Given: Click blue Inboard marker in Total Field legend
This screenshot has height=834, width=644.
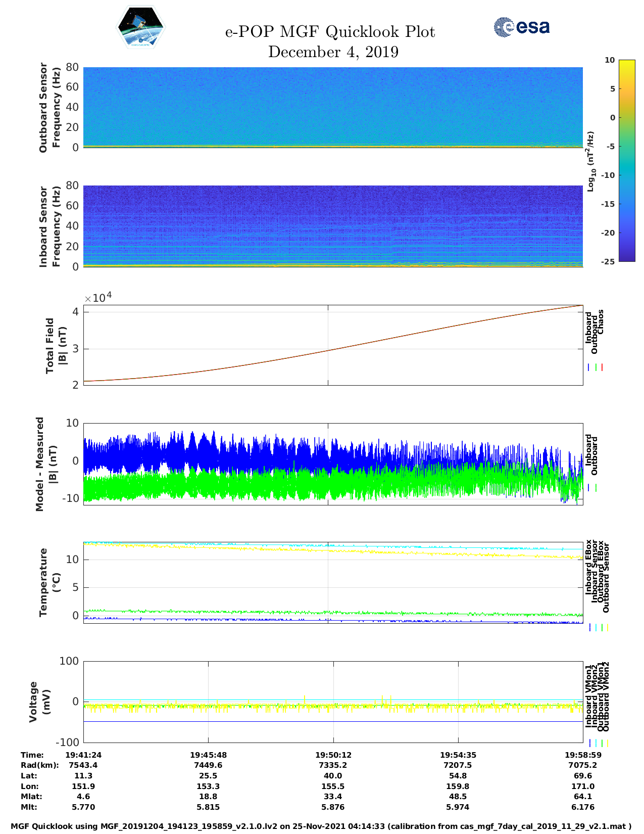Looking at the screenshot, I should (589, 367).
